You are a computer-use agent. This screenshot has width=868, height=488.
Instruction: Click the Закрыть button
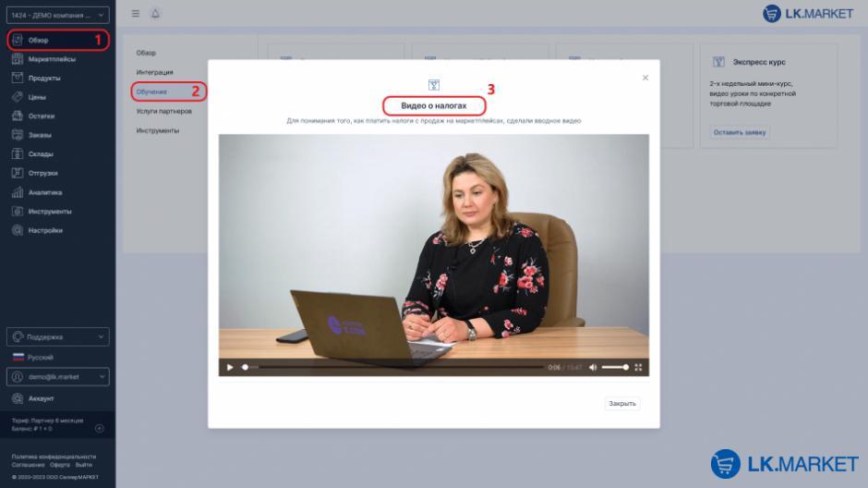point(622,404)
